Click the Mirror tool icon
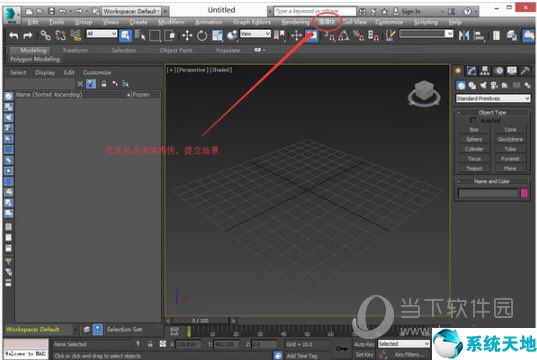Screen dimensions: 537x360 coord(464,35)
